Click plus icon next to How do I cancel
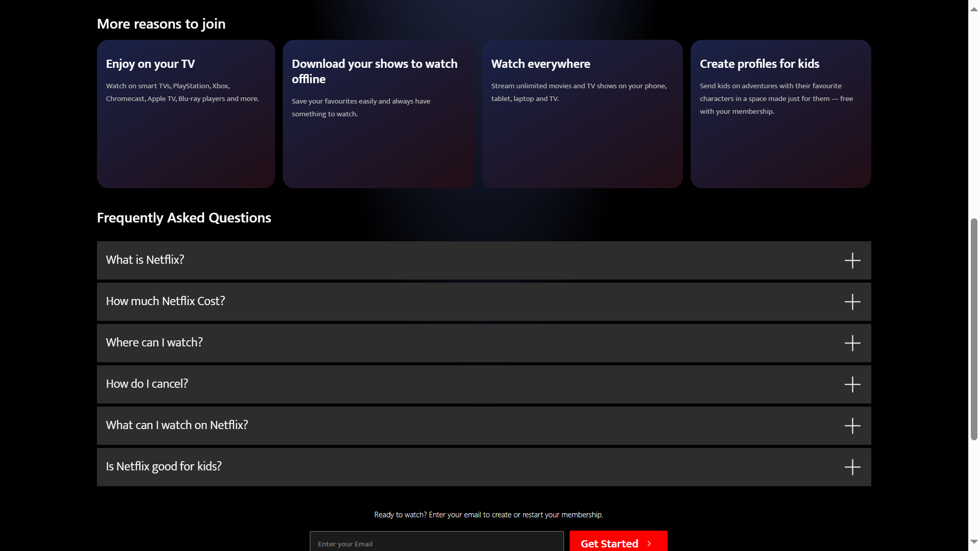 click(x=852, y=384)
